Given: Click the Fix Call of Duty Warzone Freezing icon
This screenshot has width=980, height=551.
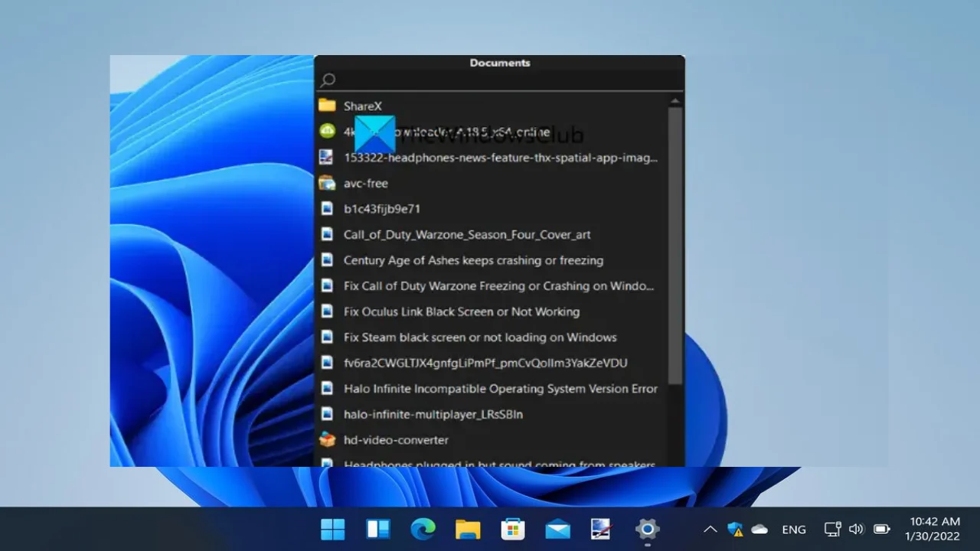Looking at the screenshot, I should point(327,285).
